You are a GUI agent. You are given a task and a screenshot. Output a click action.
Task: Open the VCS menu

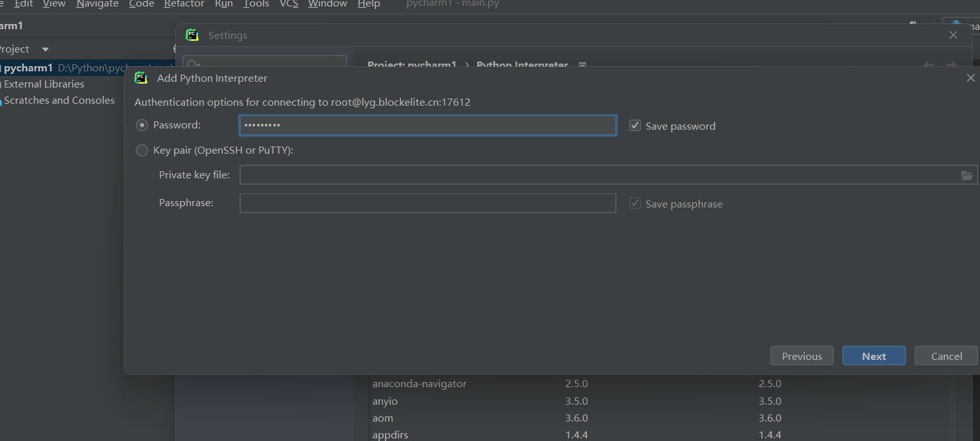(289, 4)
